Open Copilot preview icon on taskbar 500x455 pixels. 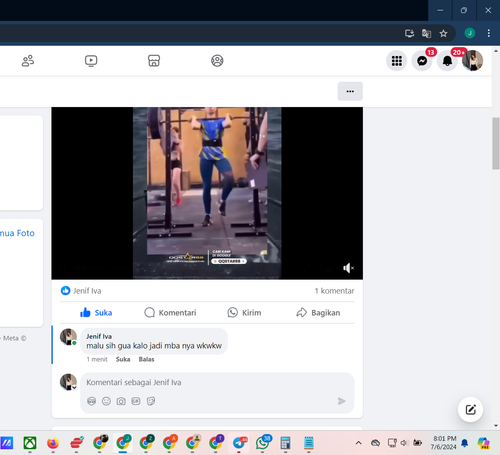(483, 443)
